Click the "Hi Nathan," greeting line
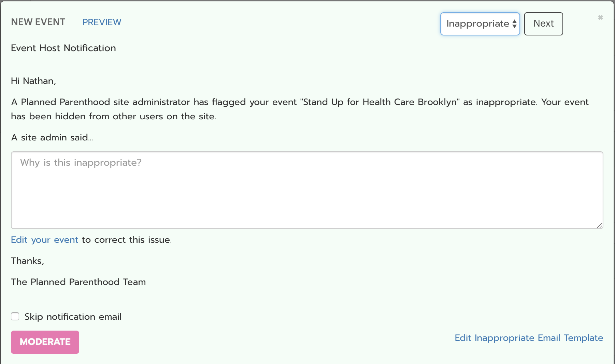615x364 pixels. (33, 81)
